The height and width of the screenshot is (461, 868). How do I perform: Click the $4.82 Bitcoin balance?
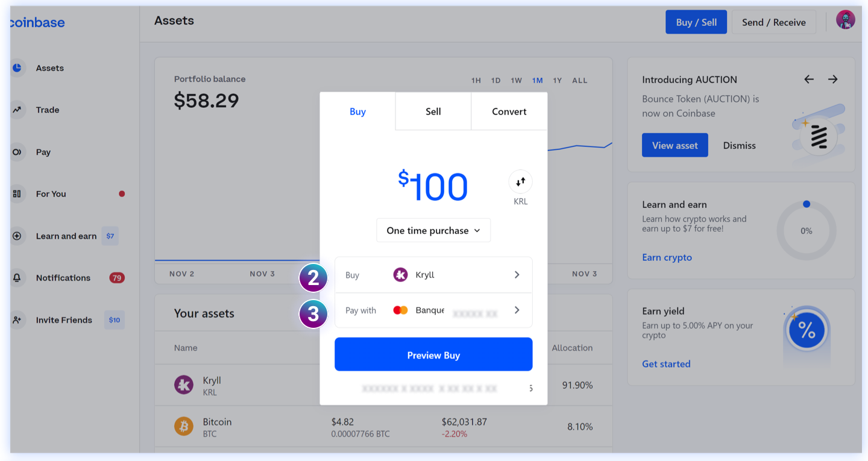pos(341,422)
